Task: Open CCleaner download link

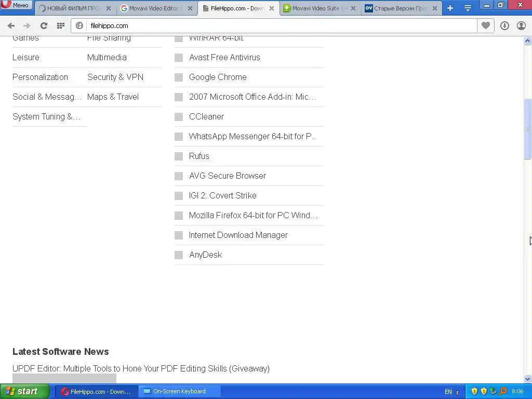Action: (x=206, y=116)
